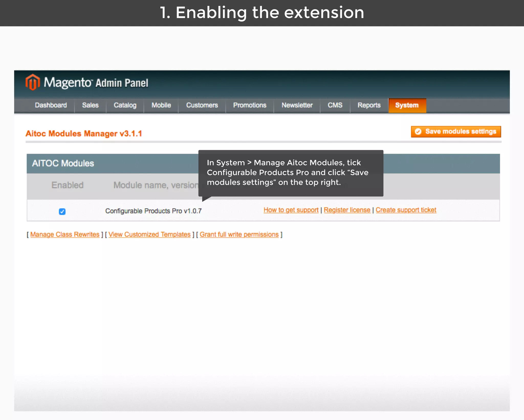524x420 pixels.
Task: Open the How to get support link
Action: 291,210
